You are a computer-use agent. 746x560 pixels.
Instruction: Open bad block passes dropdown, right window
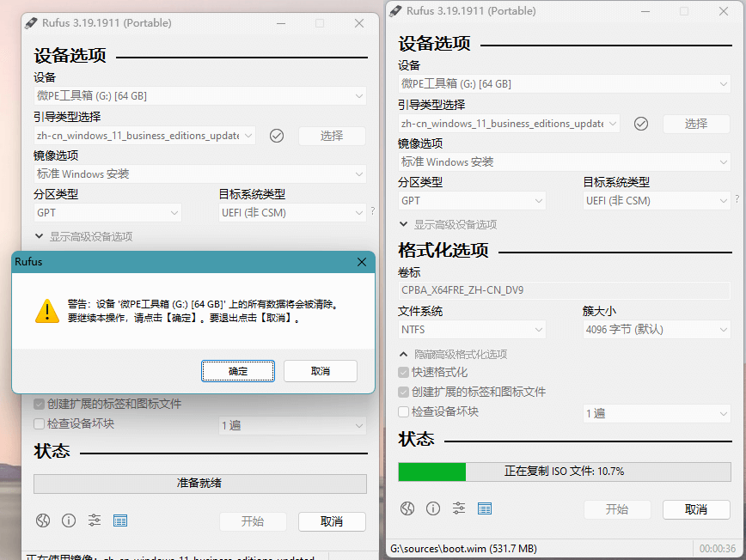[x=657, y=414]
